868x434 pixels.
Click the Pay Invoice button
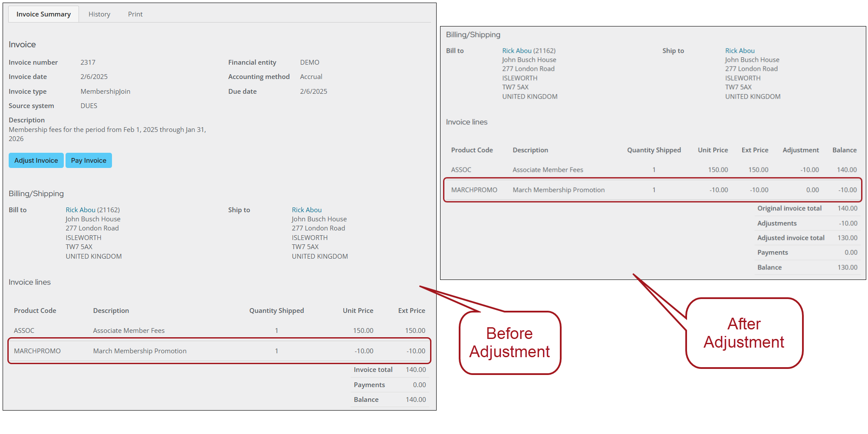point(89,160)
